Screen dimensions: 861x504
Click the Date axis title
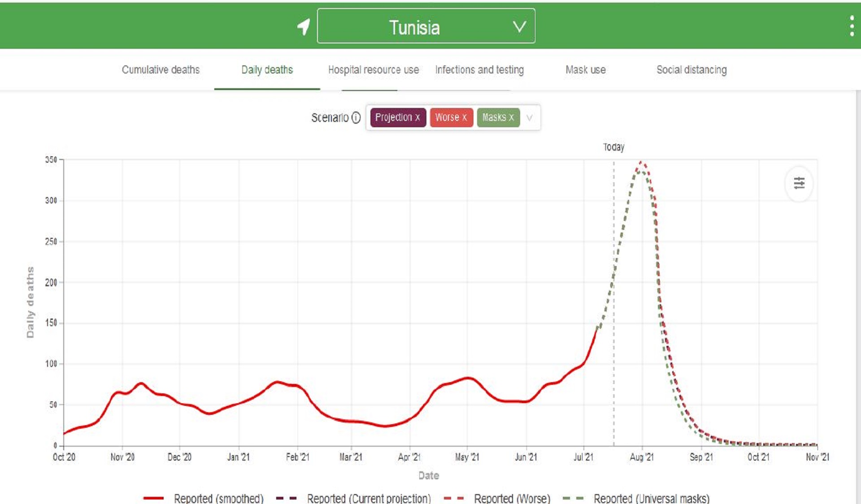pos(429,475)
